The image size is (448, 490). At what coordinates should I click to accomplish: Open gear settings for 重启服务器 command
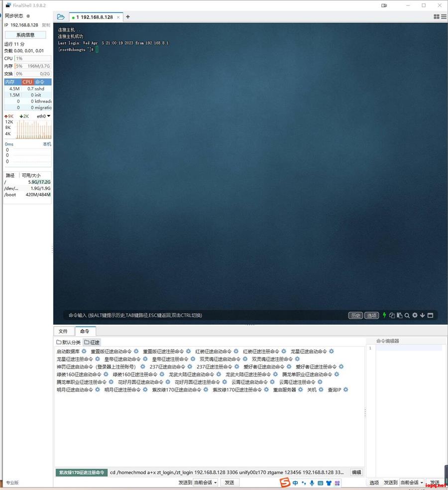[x=301, y=390]
